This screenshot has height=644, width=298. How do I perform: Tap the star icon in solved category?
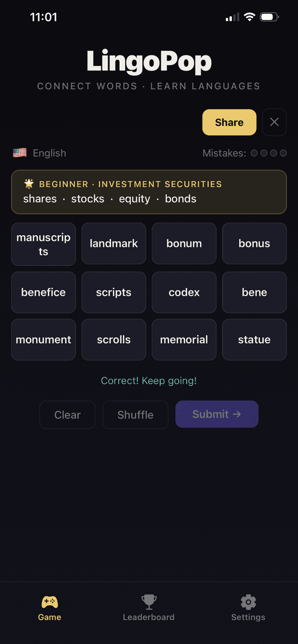coord(29,184)
